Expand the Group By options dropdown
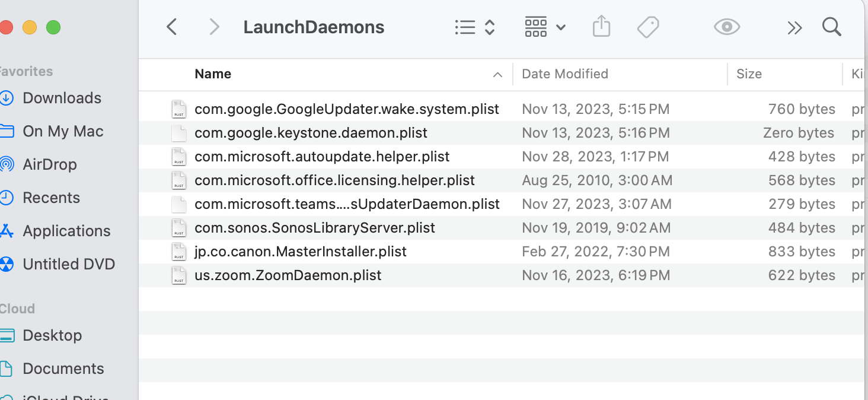 545,27
